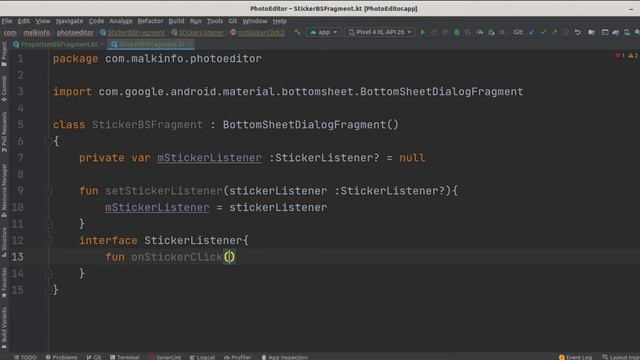The image size is (640, 360).
Task: Open the App Inspection tool window at bottom
Action: [x=284, y=357]
